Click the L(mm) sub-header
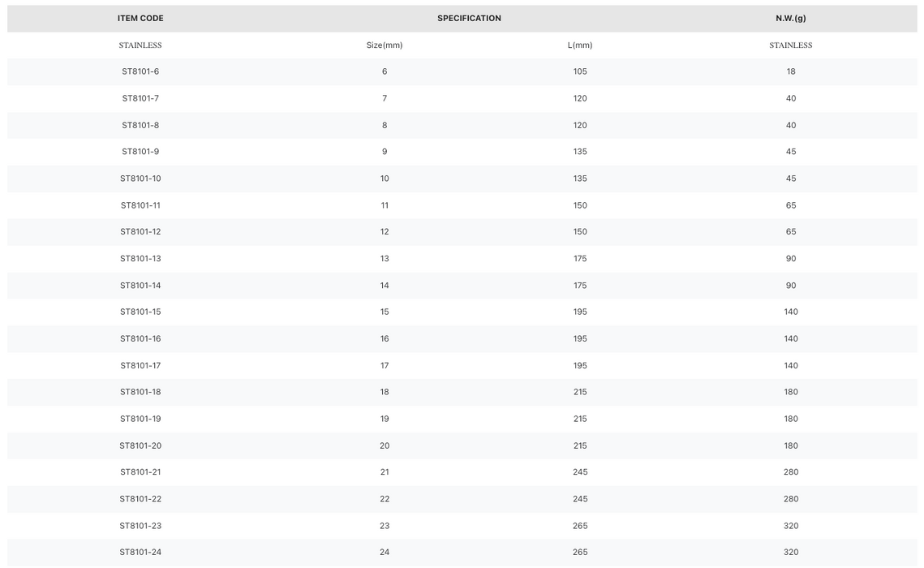This screenshot has height=568, width=924. tap(580, 45)
